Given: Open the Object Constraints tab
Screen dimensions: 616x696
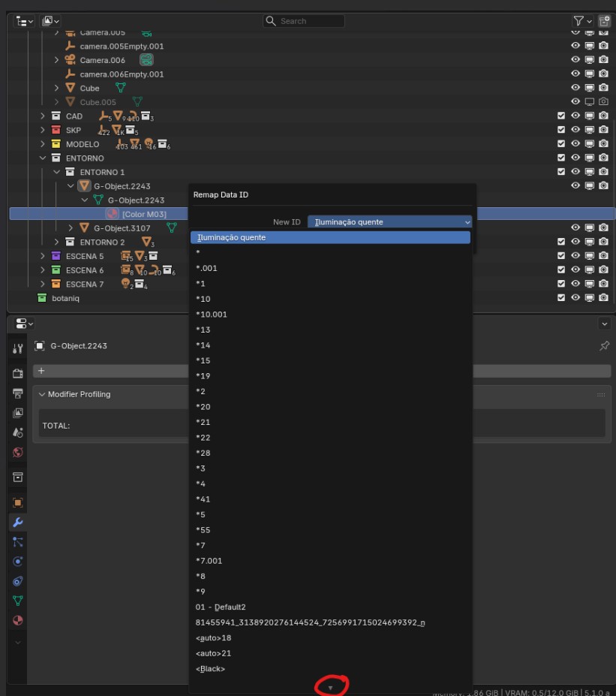Looking at the screenshot, I should coord(18,581).
